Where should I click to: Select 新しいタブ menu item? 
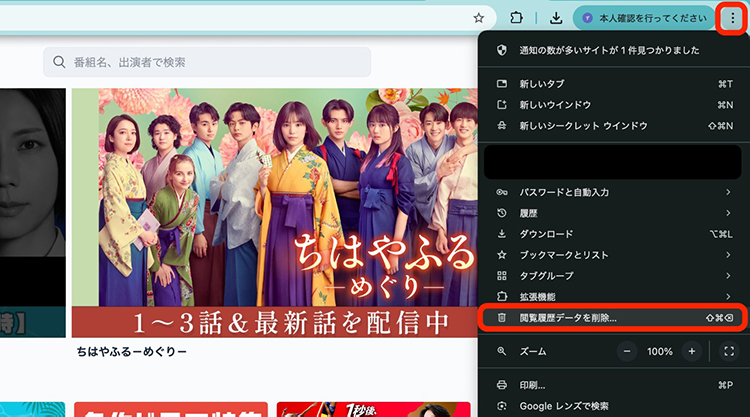[613, 84]
